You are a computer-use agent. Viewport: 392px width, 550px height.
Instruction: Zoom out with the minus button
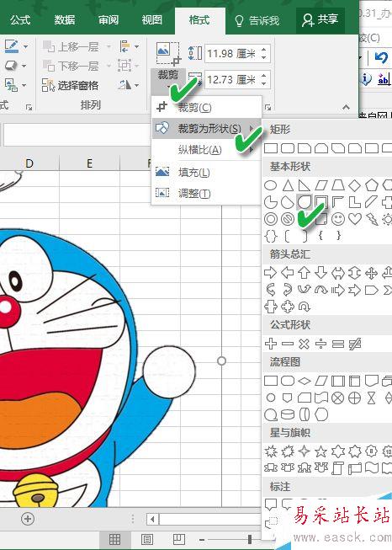tap(202, 540)
